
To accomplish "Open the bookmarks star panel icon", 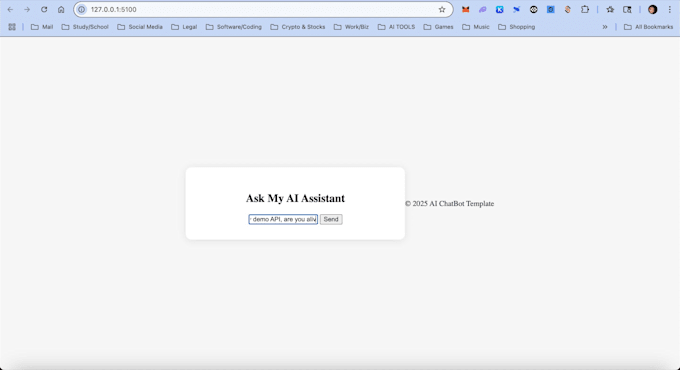I will tap(610, 10).
